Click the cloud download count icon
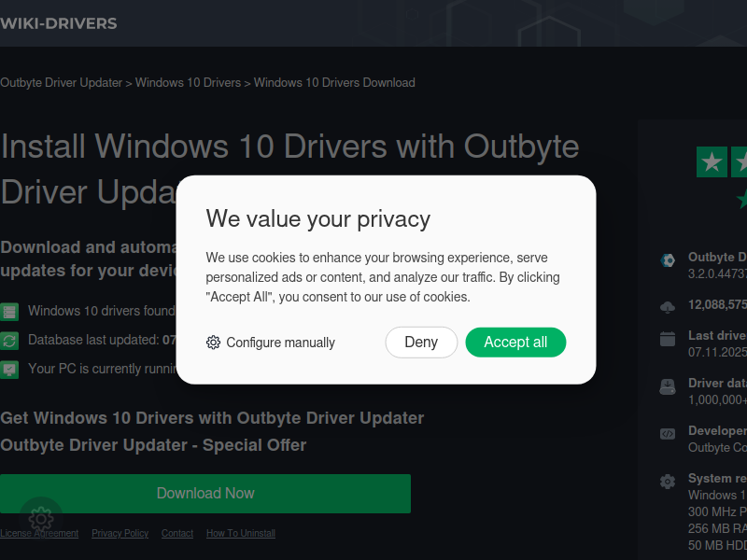747x560 pixels. click(x=668, y=307)
